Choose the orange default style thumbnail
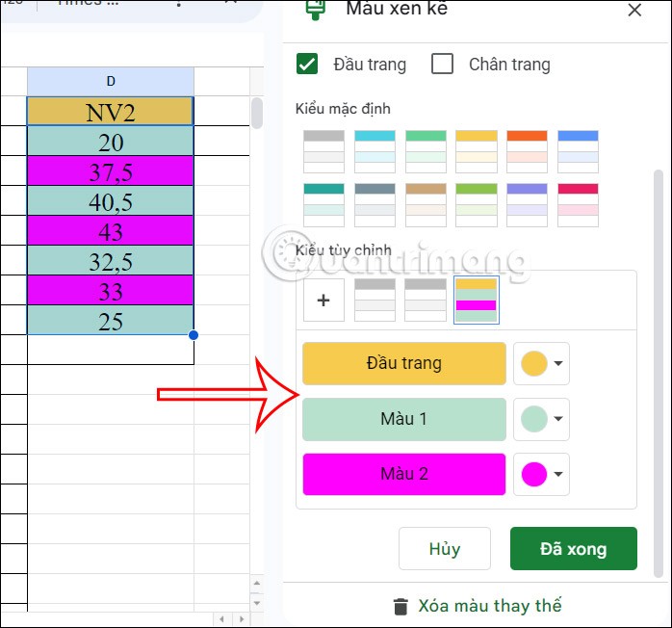The height and width of the screenshot is (628, 672). (527, 149)
